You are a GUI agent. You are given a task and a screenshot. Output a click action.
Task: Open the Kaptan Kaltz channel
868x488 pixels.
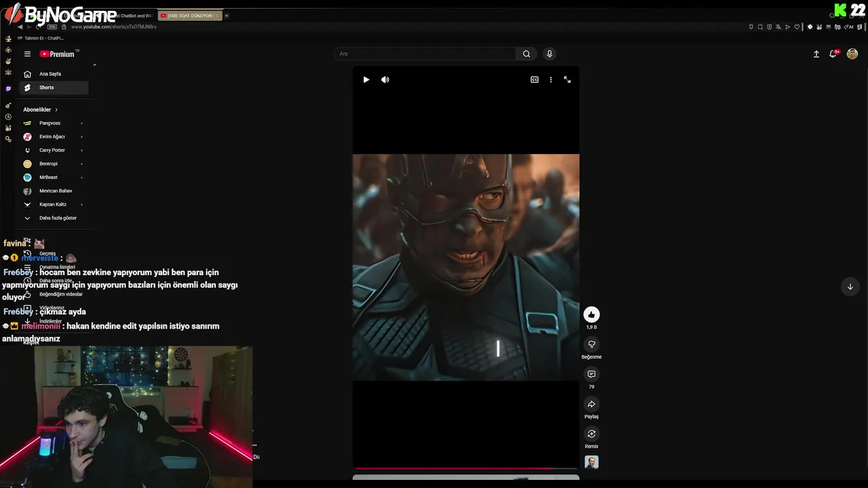(54, 205)
